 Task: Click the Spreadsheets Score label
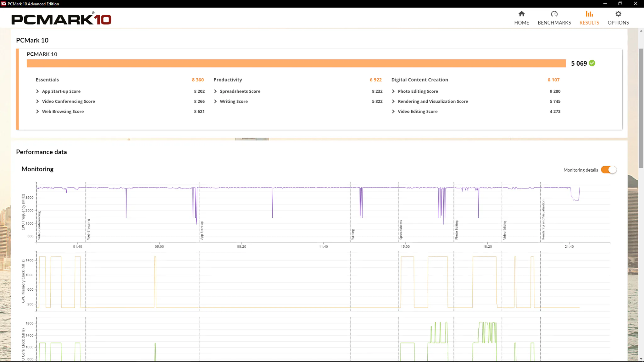pos(240,91)
